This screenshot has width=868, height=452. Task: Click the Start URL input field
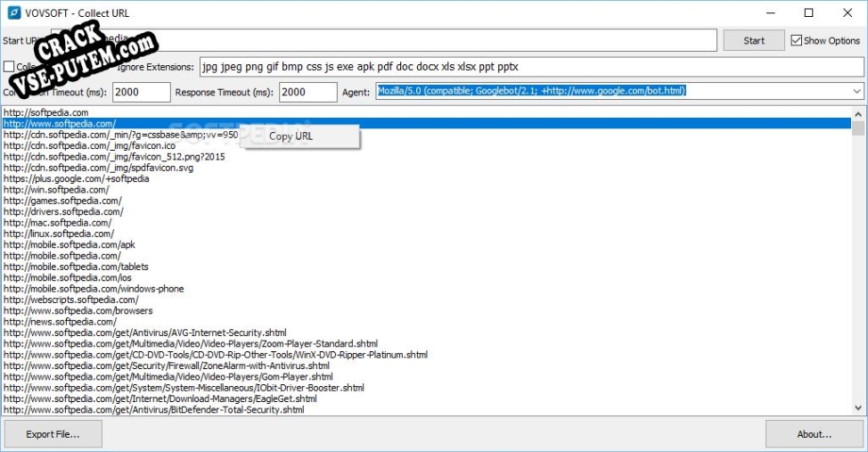coord(383,40)
